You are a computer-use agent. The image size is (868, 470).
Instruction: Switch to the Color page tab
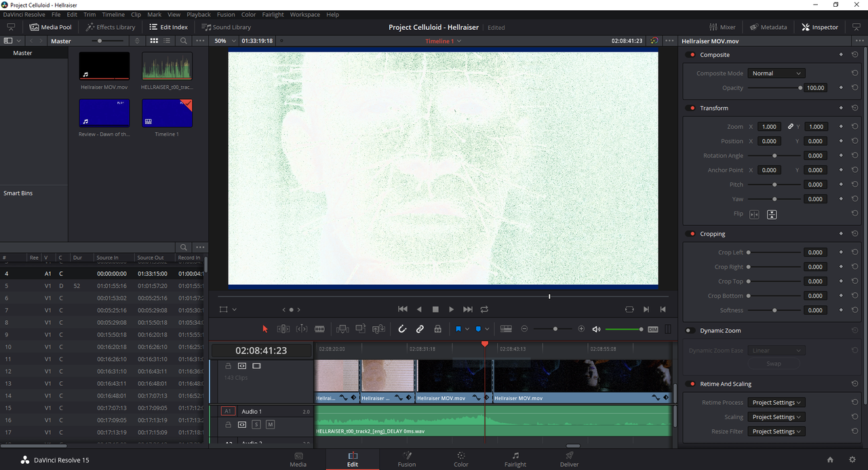(x=461, y=459)
